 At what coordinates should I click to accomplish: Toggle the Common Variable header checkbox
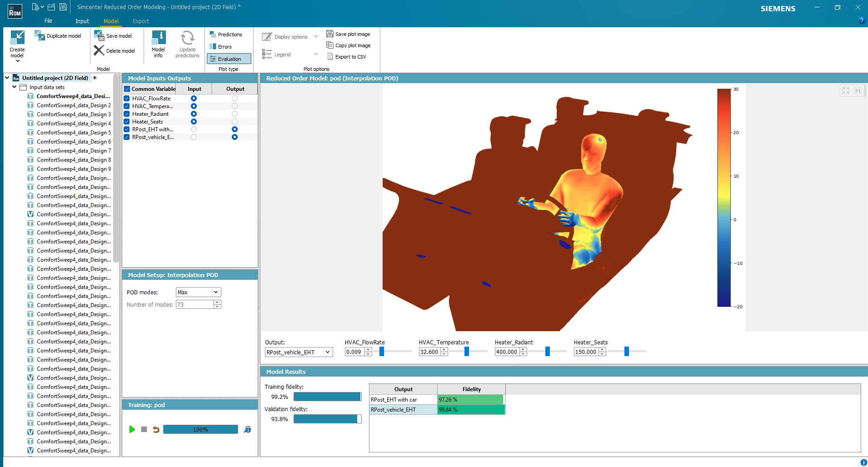pos(127,89)
